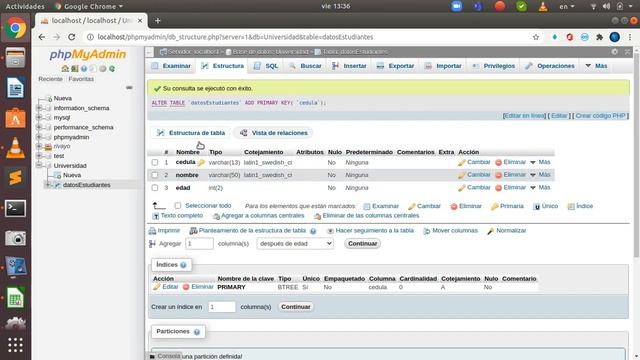
Task: Click Eliminar for PRIMARY index
Action: pyautogui.click(x=198, y=287)
